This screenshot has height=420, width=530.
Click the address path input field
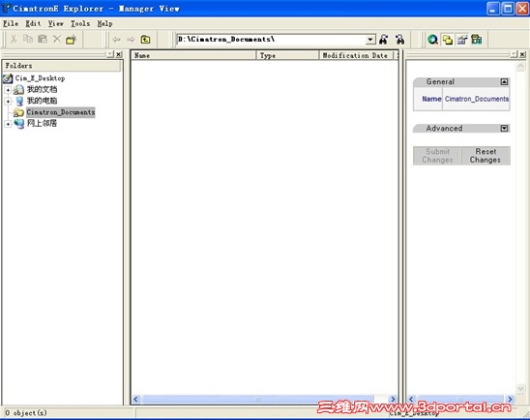pyautogui.click(x=272, y=40)
